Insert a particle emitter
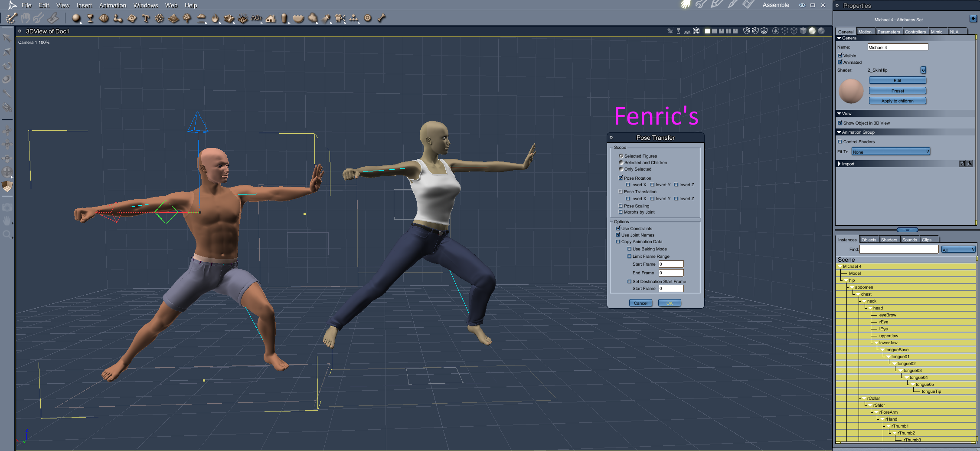The width and height of the screenshot is (980, 451). pyautogui.click(x=160, y=18)
